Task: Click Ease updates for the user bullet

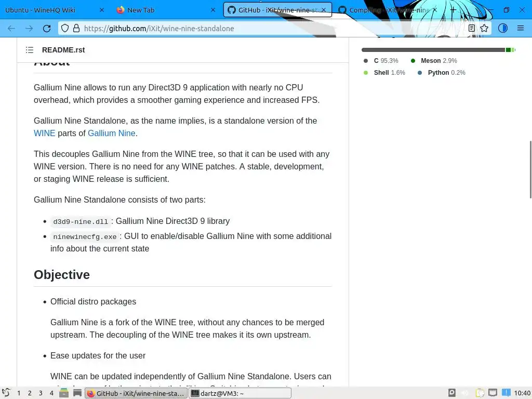Action: click(x=98, y=355)
